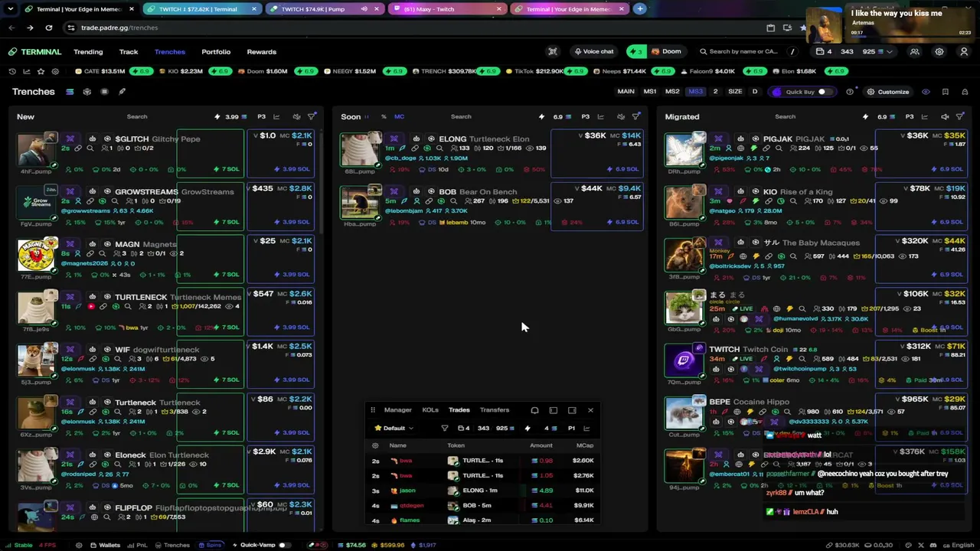Screen dimensions: 980x551
Task: Pause the Soon column feed
Action: pos(367,117)
